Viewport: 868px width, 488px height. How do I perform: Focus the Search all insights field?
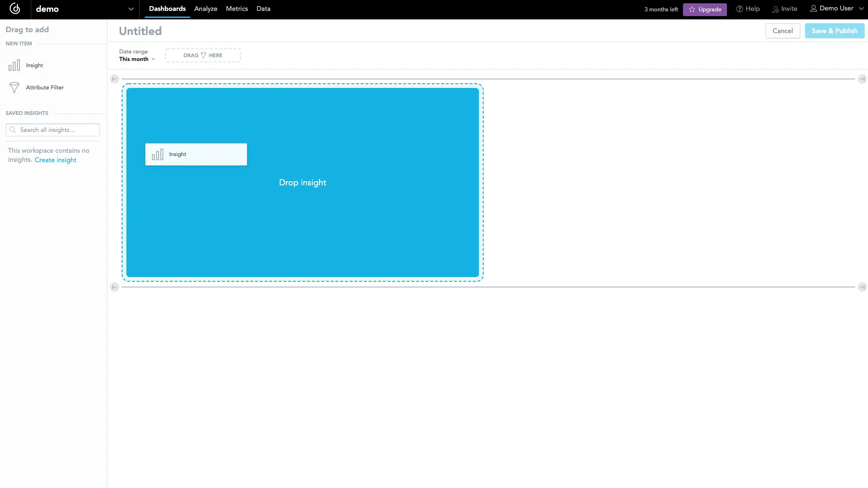click(53, 130)
